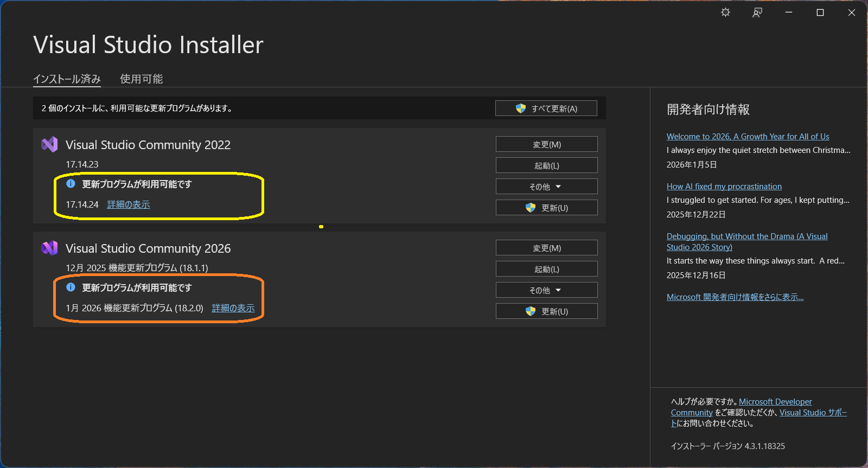Click the info icon in the 2026 update notice
The image size is (868, 468).
coord(71,287)
